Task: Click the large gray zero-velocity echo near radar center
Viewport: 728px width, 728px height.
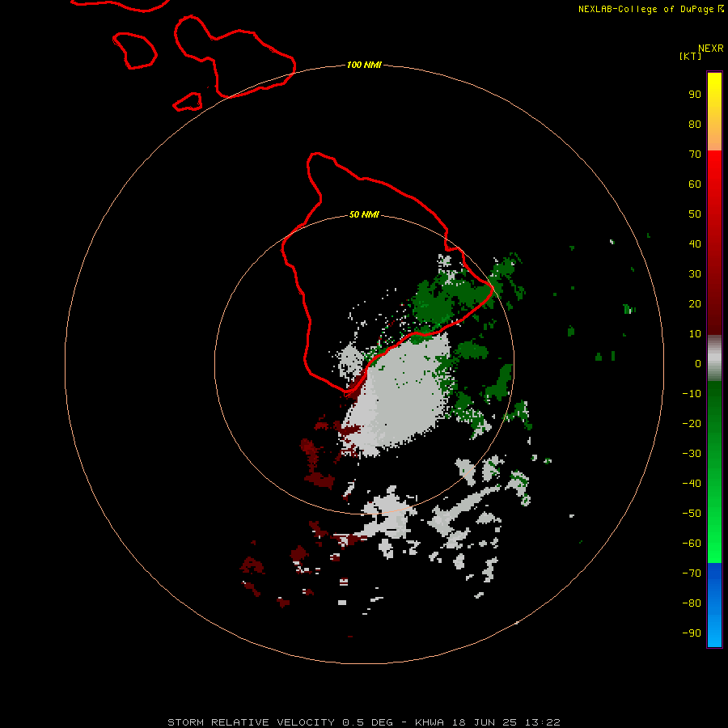Action: coord(400,395)
